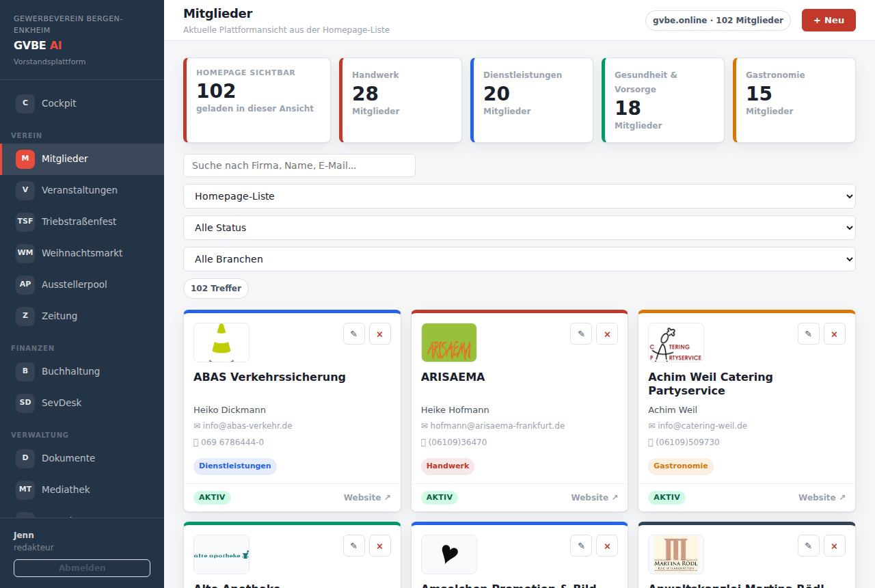Open the ARISAEMA Website link

click(595, 498)
